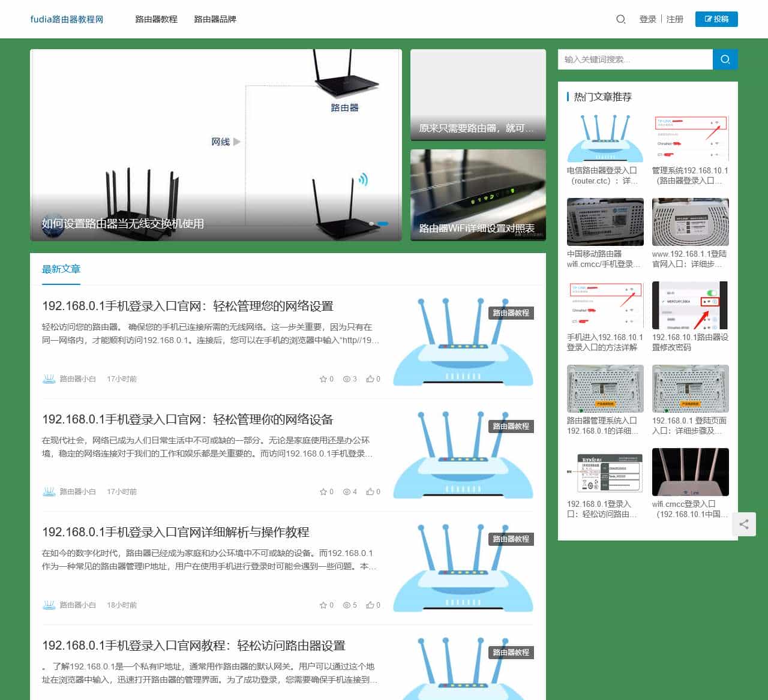
Task: Open hot article thumbnail 'wifi.cmcc登录入口'
Action: click(x=691, y=472)
